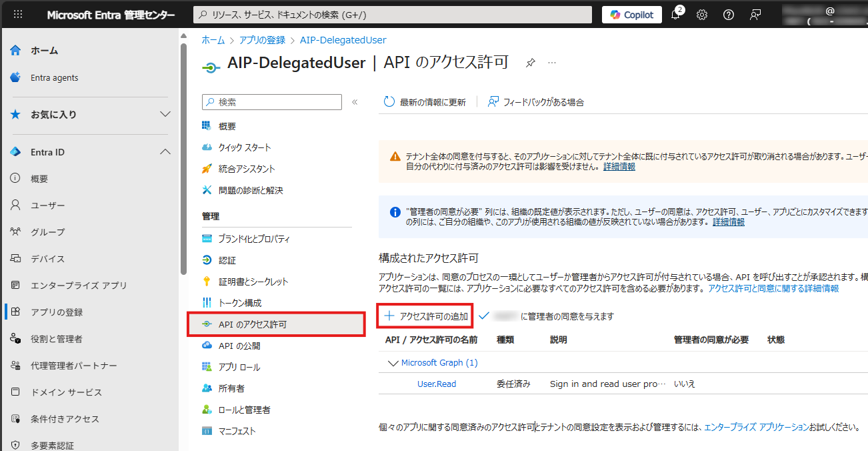The width and height of the screenshot is (868, 451).
Task: Open ユーザー in the sidebar
Action: [x=48, y=205]
